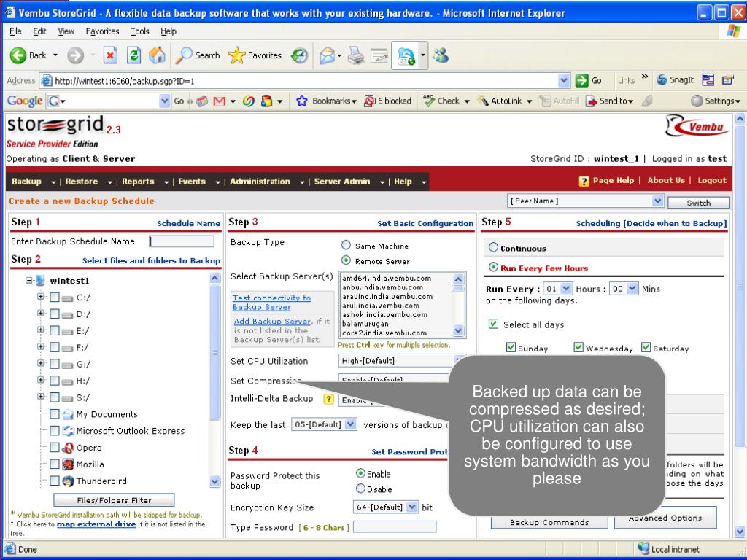The width and height of the screenshot is (747, 560).
Task: Click the ABC spell Check icon
Action: (429, 101)
